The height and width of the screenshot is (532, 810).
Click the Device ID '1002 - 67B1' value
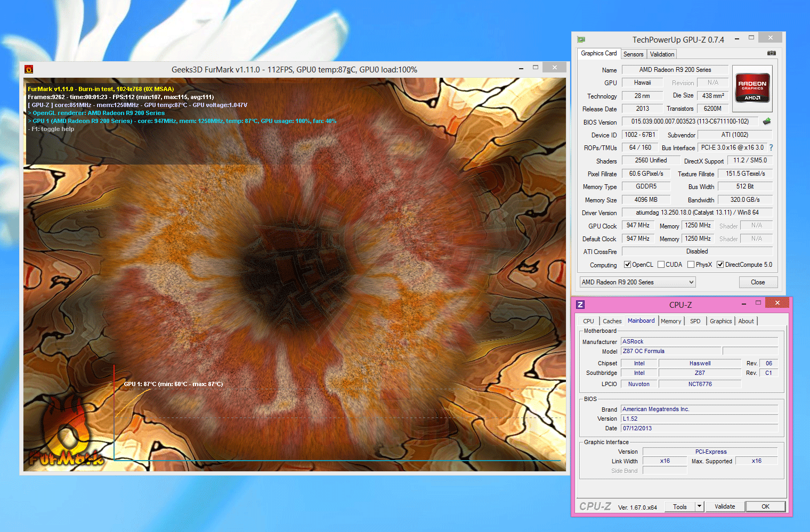pos(640,135)
